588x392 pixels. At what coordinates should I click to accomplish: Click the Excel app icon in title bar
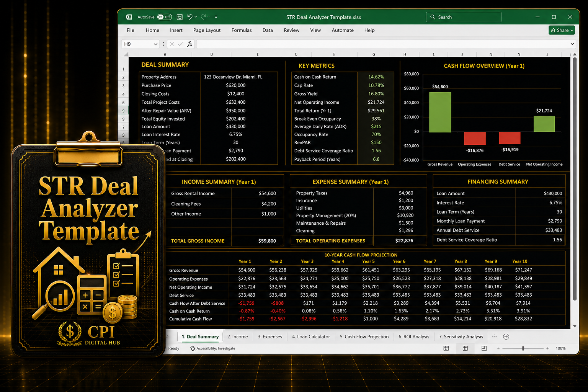click(129, 17)
